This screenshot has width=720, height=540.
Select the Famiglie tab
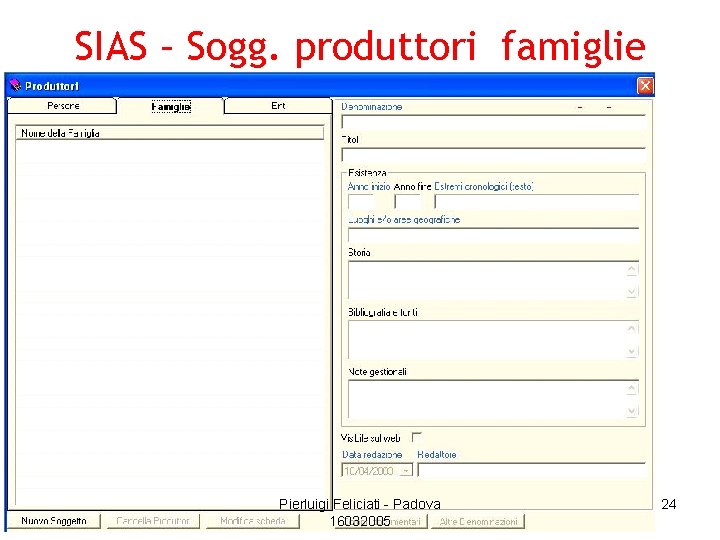(170, 107)
